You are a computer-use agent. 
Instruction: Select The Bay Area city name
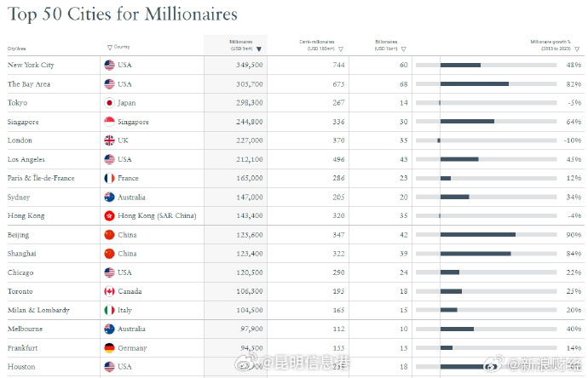tap(27, 84)
